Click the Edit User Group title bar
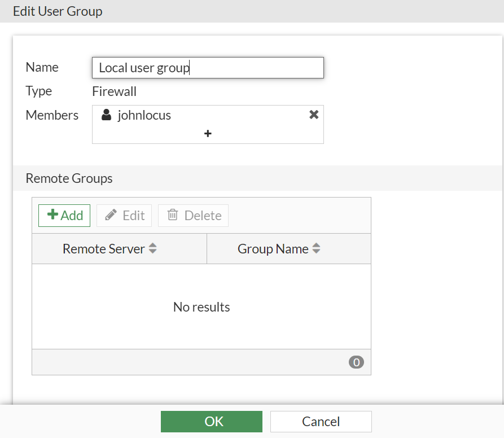The height and width of the screenshot is (438, 504). click(x=58, y=11)
